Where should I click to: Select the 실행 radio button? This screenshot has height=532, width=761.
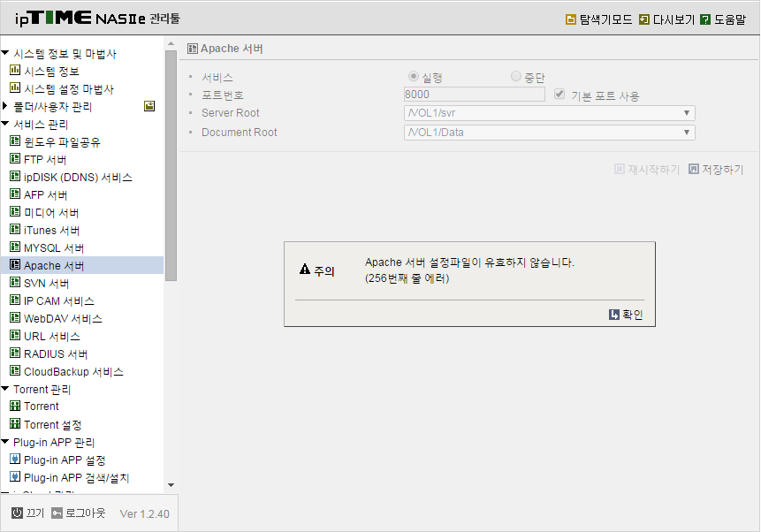coord(414,76)
